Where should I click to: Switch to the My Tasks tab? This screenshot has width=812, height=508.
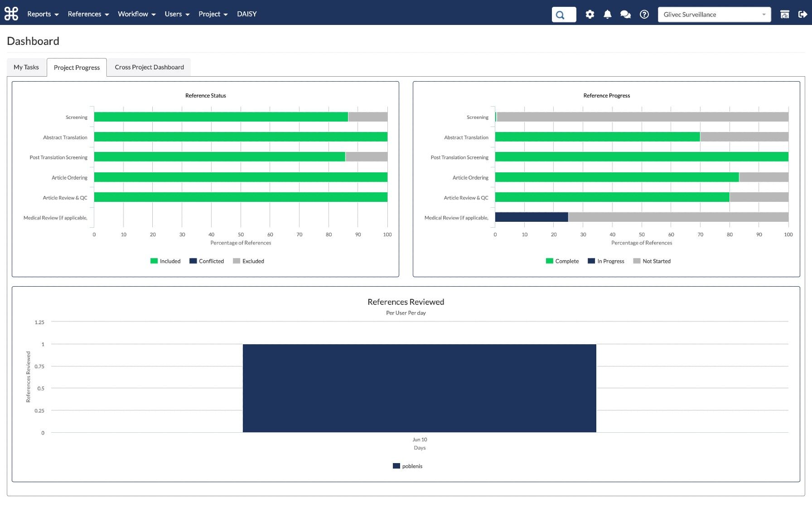(x=26, y=67)
